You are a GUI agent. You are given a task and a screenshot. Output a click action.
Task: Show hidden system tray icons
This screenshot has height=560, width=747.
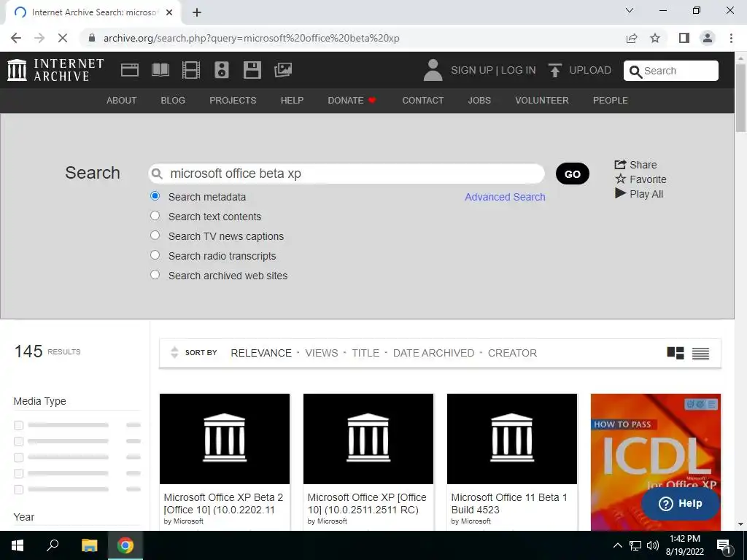pos(617,545)
